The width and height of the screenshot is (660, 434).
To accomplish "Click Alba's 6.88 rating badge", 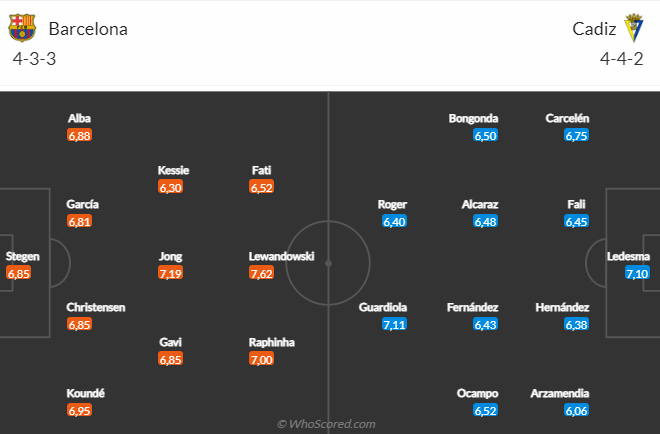I will pos(79,135).
